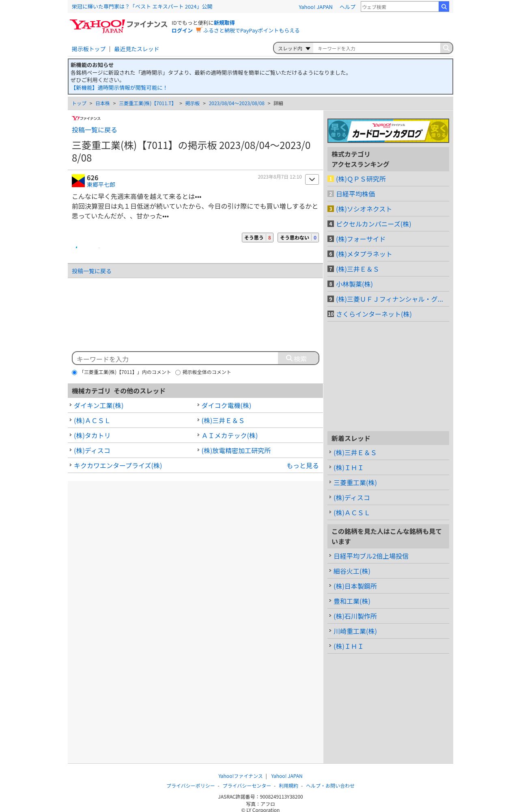The height and width of the screenshot is (812, 521).
Task: Click the top キーワードを入力 thread search field
Action: coord(377,48)
